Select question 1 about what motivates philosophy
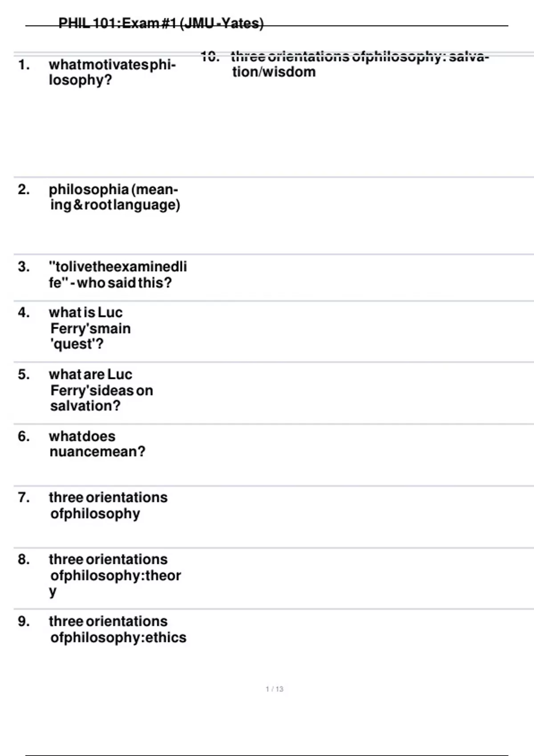The image size is (534, 756). point(113,72)
